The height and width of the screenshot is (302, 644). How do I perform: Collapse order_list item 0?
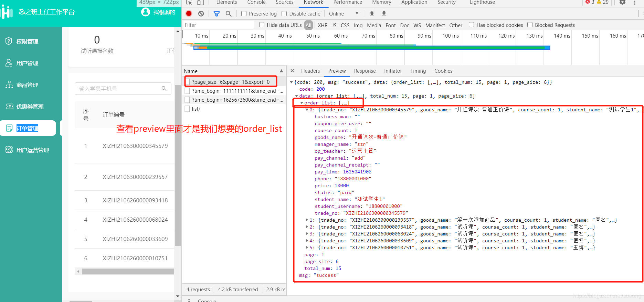click(307, 110)
